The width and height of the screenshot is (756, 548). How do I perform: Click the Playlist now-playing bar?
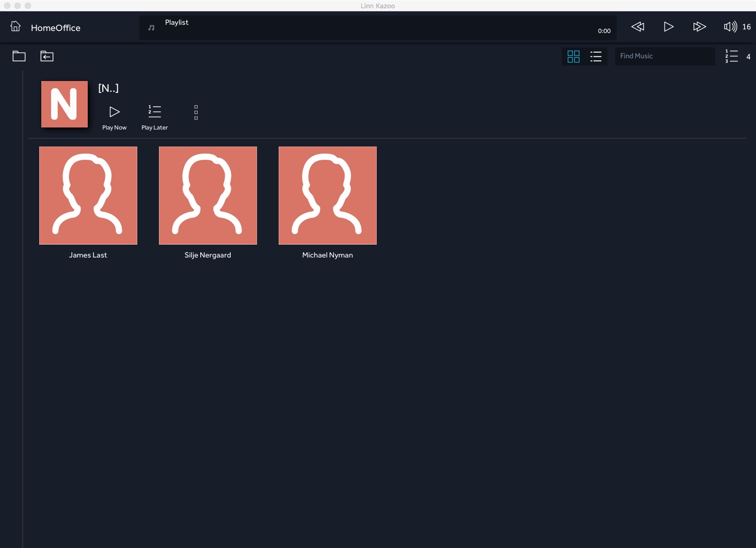[378, 28]
